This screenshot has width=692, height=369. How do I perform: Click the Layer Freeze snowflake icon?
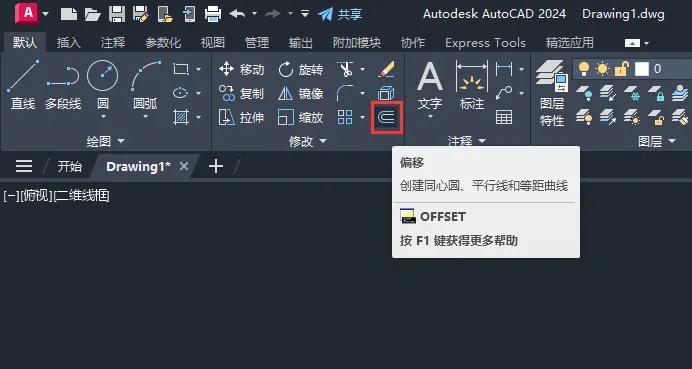click(x=632, y=93)
